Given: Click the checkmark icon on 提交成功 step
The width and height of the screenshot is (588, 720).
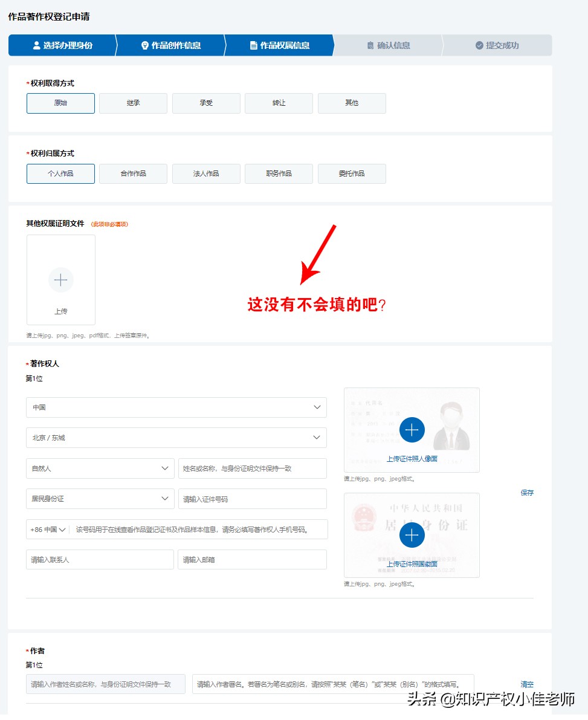Looking at the screenshot, I should click(x=479, y=45).
